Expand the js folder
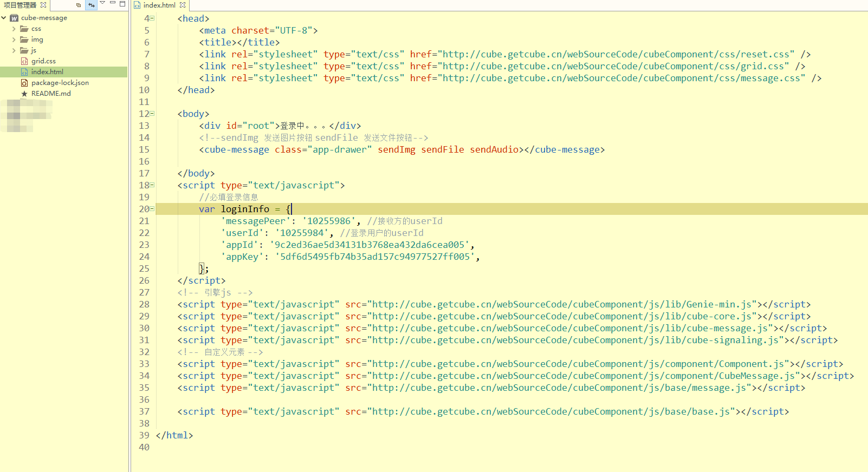Screen dimensions: 868x472 click(14, 50)
